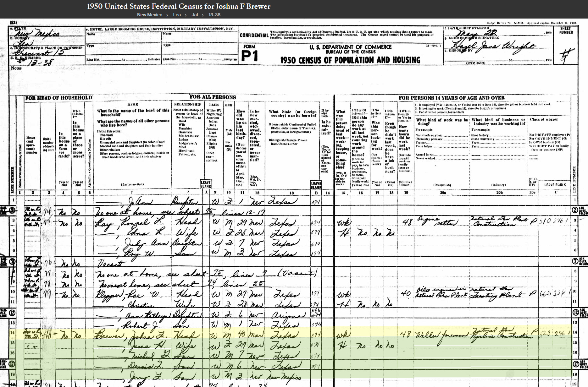The image size is (588, 387).
Task: Open the 13-38 district breadcrumb
Action: point(214,15)
